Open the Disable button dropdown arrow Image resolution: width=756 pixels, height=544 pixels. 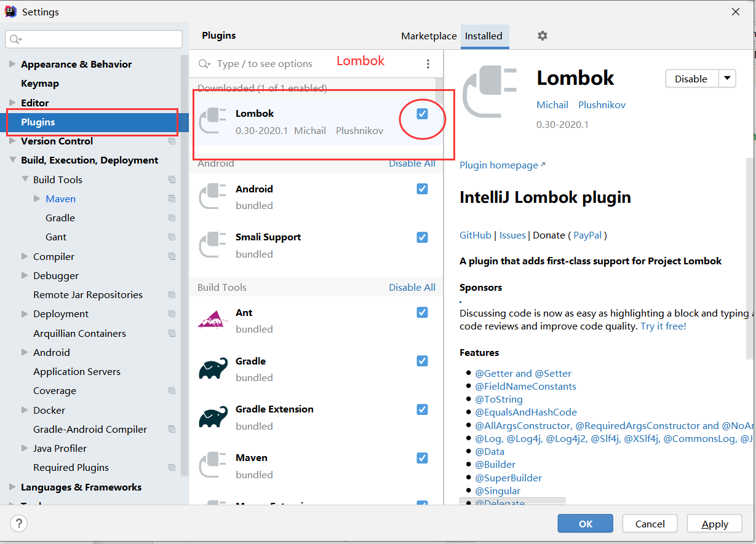tap(728, 79)
